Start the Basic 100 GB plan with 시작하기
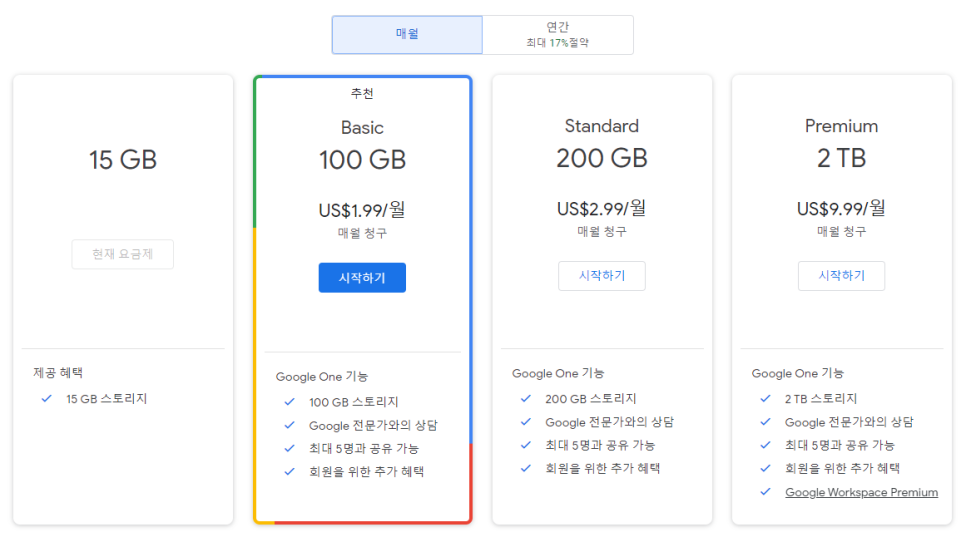Image resolution: width=966 pixels, height=542 pixels. [362, 278]
